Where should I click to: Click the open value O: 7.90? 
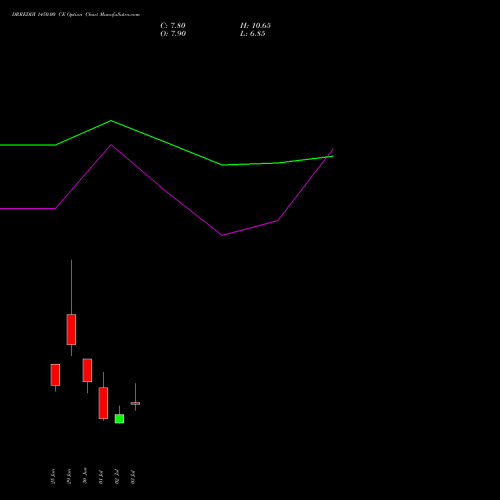[173, 34]
